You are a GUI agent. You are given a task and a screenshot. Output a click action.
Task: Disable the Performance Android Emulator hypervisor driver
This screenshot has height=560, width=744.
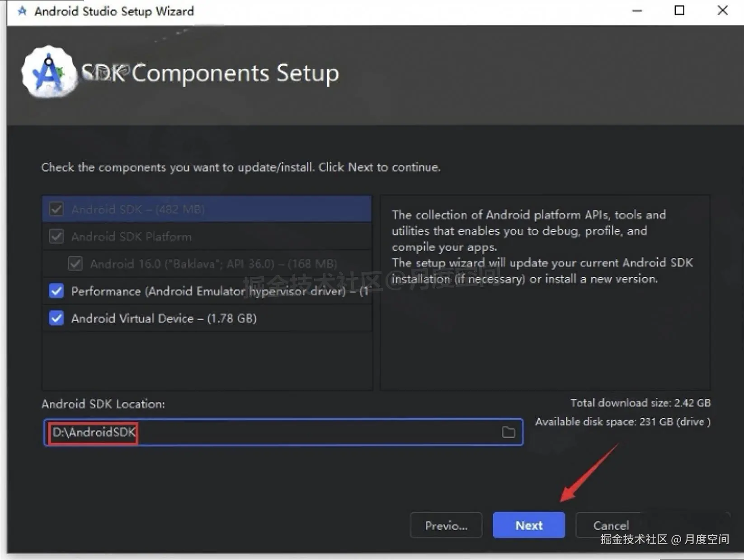click(x=56, y=291)
